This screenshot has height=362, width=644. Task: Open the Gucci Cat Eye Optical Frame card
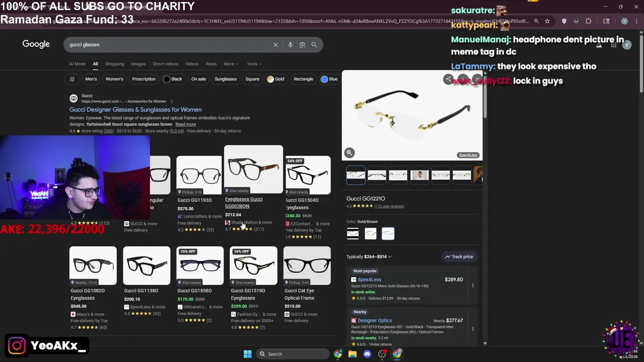307,285
